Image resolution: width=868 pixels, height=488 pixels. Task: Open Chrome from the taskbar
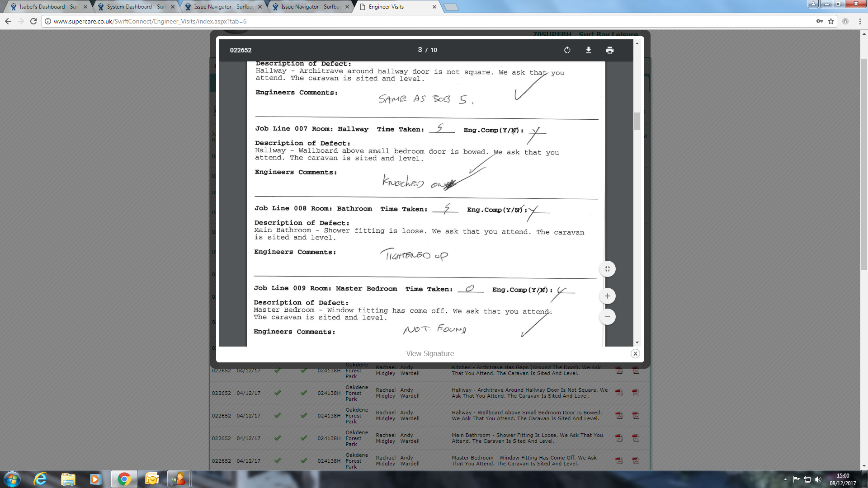tap(124, 479)
